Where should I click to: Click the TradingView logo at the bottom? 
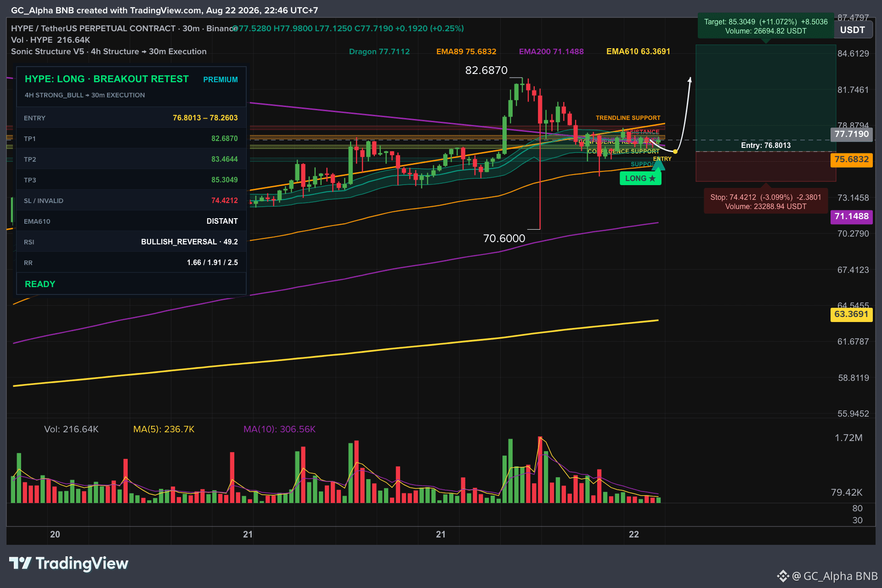[69, 563]
